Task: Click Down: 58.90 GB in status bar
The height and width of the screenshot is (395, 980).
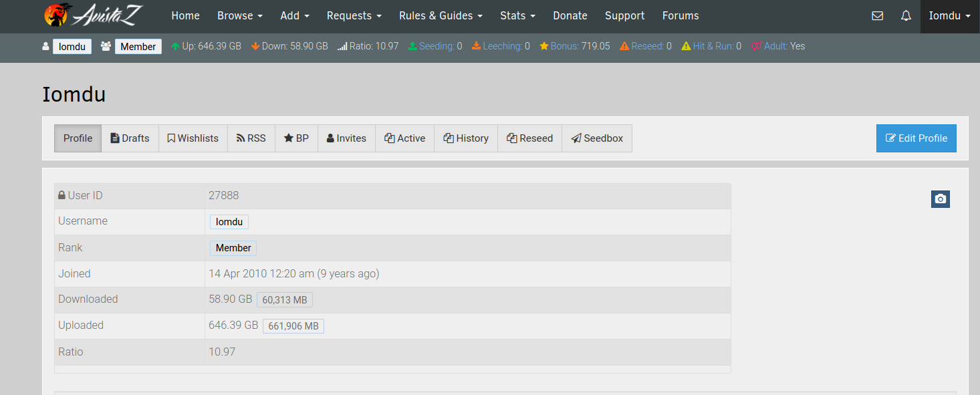Action: 289,47
